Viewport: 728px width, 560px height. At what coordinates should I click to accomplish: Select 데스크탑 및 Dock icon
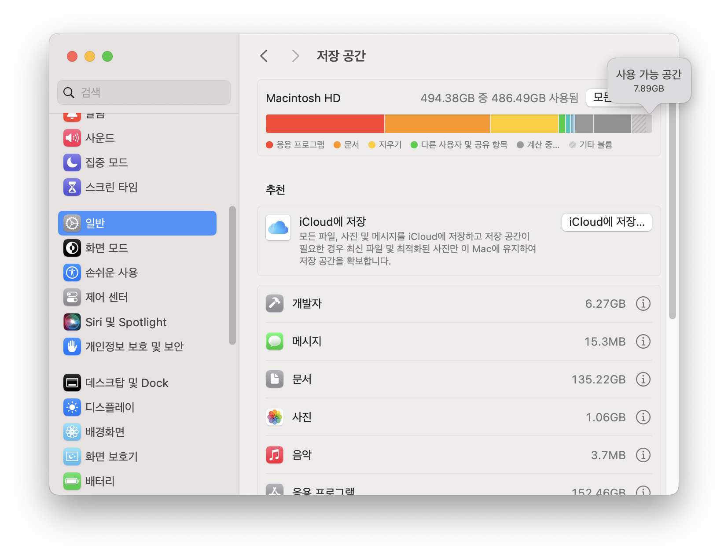[72, 383]
